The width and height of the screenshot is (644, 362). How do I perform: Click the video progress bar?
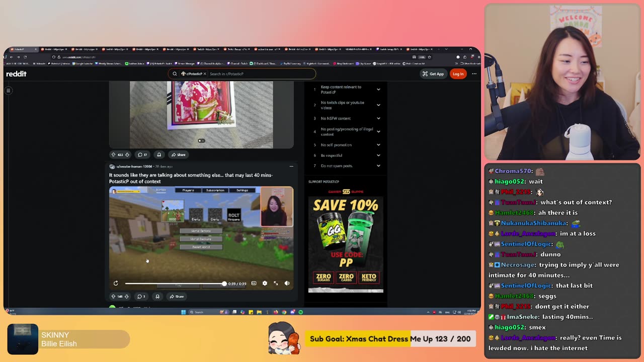pos(175,284)
